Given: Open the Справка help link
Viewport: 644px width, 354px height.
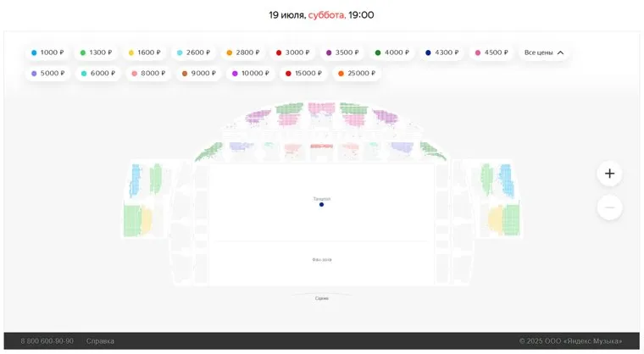Looking at the screenshot, I should (100, 341).
